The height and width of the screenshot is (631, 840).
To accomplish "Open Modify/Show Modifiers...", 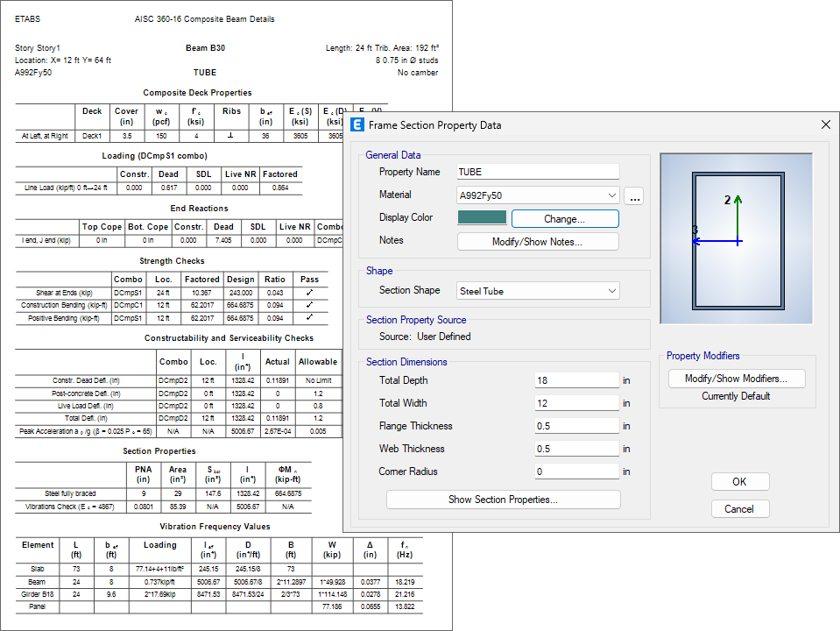I will point(736,379).
